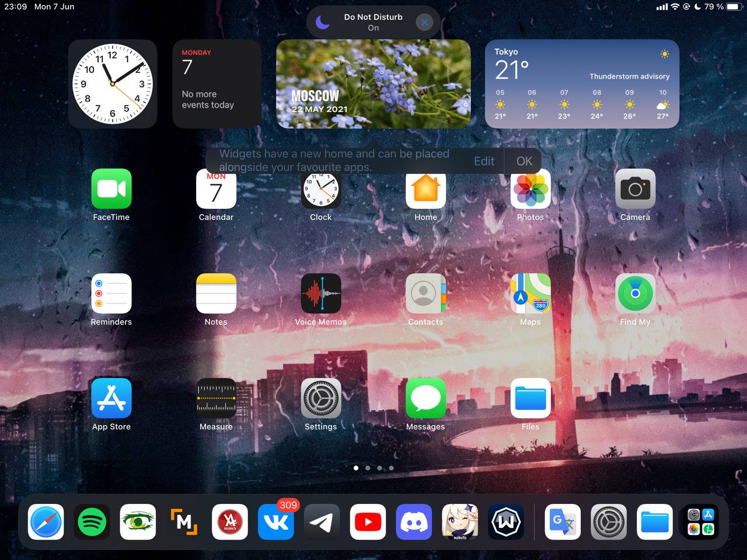Open the FaceTime app
Screen dimensions: 747x560
click(111, 189)
